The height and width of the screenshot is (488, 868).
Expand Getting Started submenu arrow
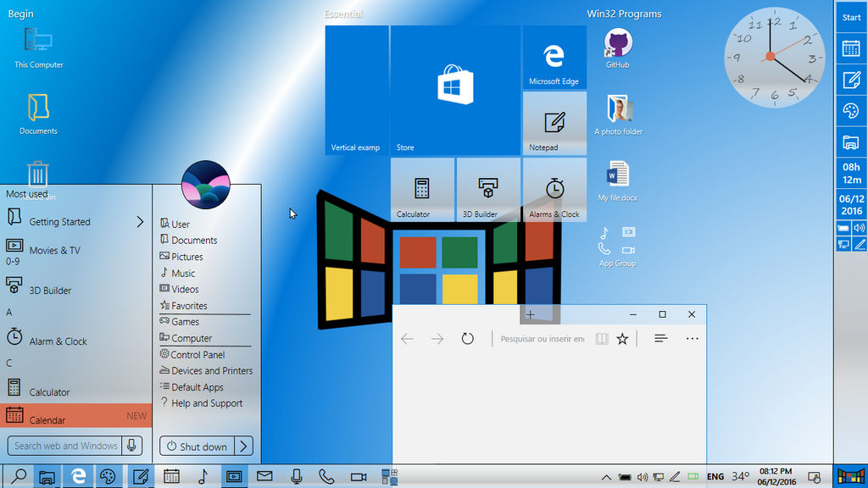pos(140,222)
